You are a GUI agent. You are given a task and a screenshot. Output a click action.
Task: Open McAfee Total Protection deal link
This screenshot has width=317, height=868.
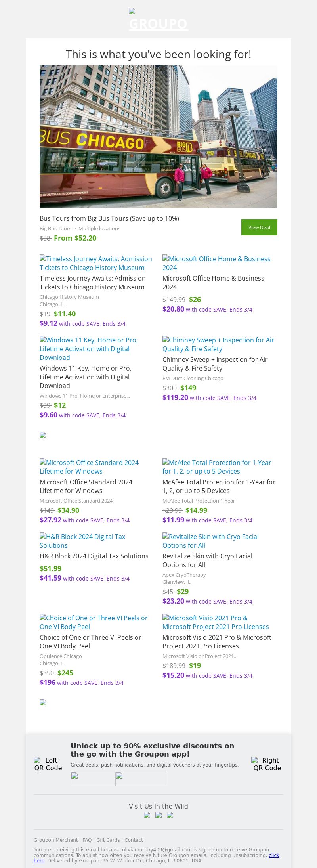coord(217,467)
